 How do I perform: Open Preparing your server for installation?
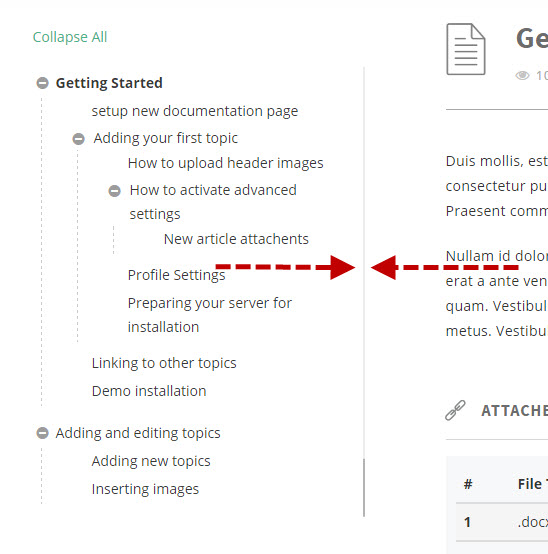(210, 315)
